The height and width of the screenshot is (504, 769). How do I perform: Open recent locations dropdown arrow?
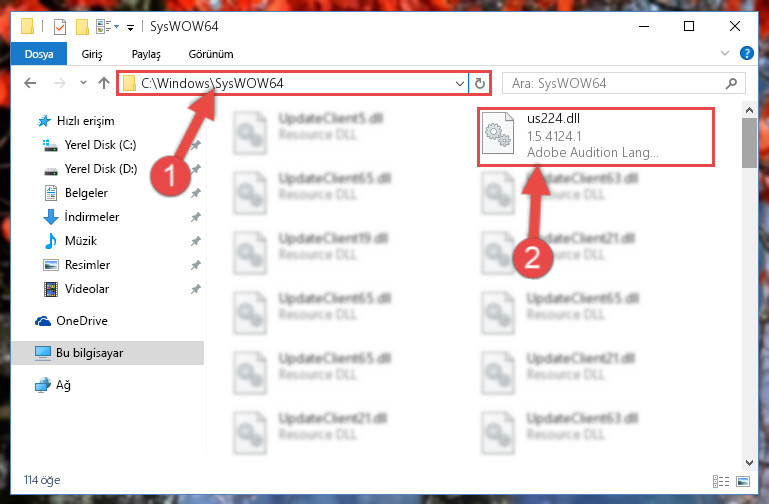click(83, 83)
